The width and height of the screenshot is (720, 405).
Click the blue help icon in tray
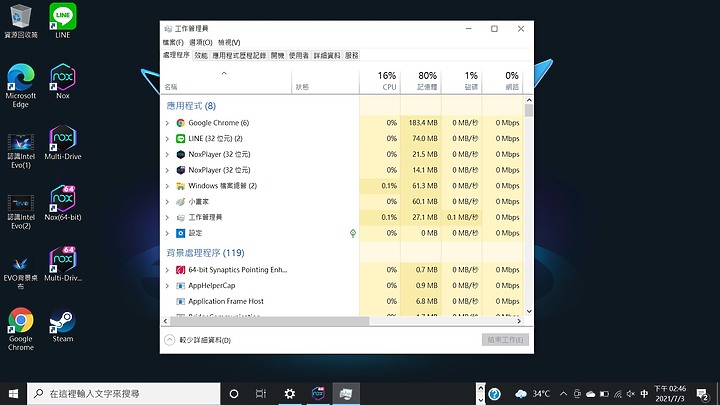(x=495, y=394)
